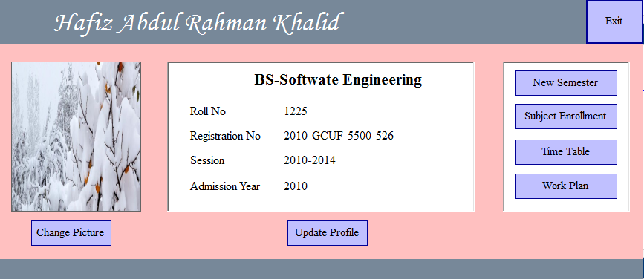Open the New Semester page
This screenshot has height=279, width=644.
(x=566, y=83)
